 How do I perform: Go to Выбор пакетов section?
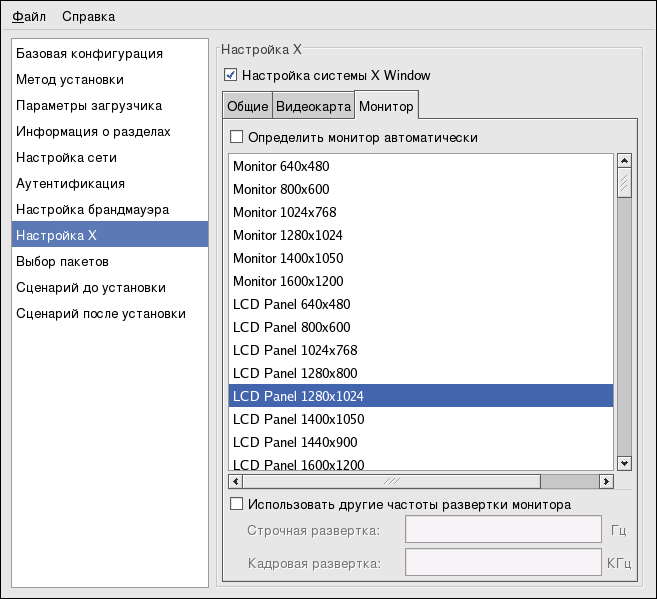coord(62,261)
